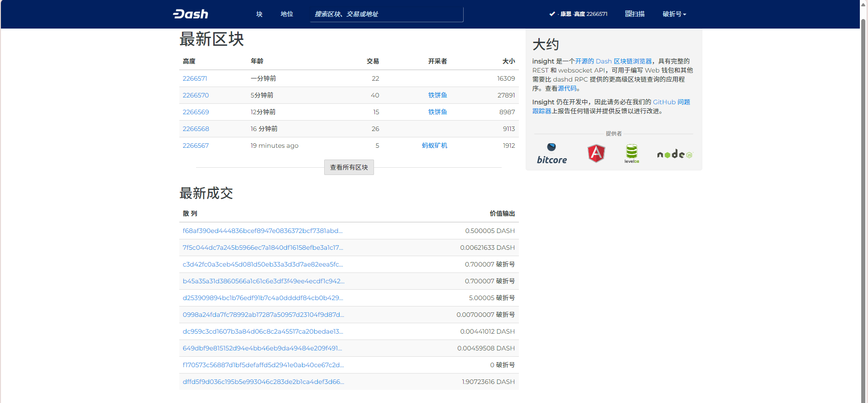The image size is (868, 403).
Task: Open transaction f68af390ed444836bcef...
Action: coord(263,231)
